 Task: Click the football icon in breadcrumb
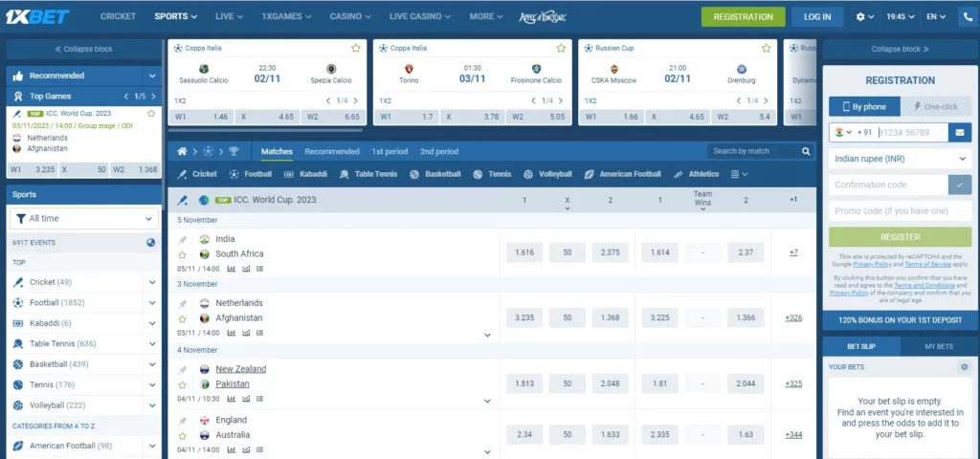(x=208, y=151)
